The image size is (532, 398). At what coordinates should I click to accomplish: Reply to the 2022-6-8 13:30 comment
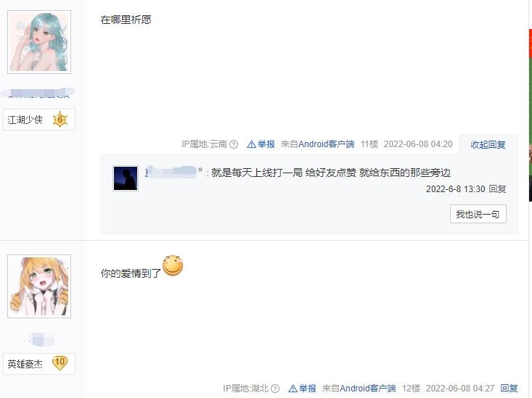pos(497,188)
